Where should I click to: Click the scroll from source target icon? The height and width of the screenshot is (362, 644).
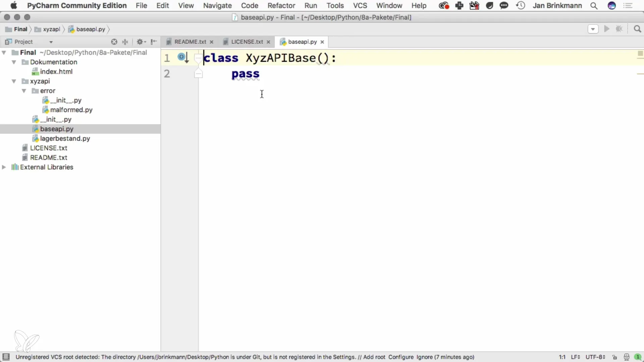114,42
